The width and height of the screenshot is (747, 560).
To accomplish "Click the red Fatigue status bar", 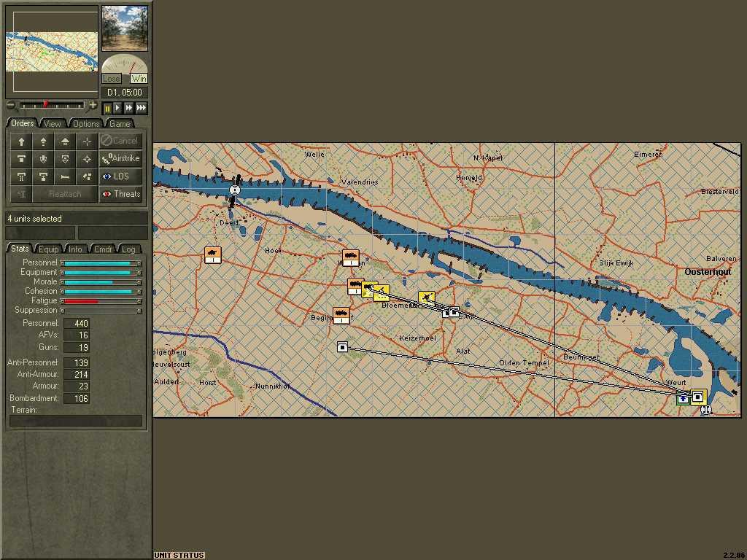I will 101,301.
